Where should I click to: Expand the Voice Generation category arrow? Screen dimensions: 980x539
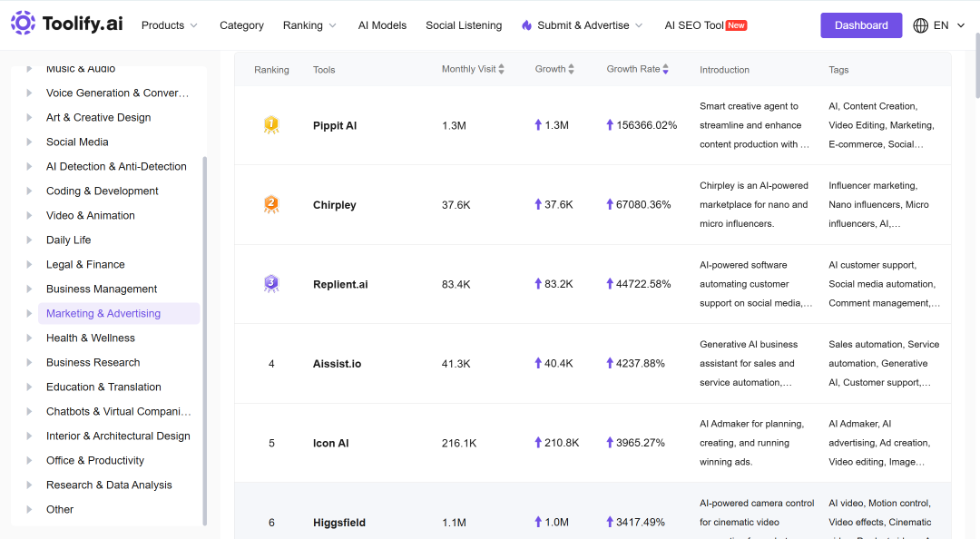click(29, 93)
